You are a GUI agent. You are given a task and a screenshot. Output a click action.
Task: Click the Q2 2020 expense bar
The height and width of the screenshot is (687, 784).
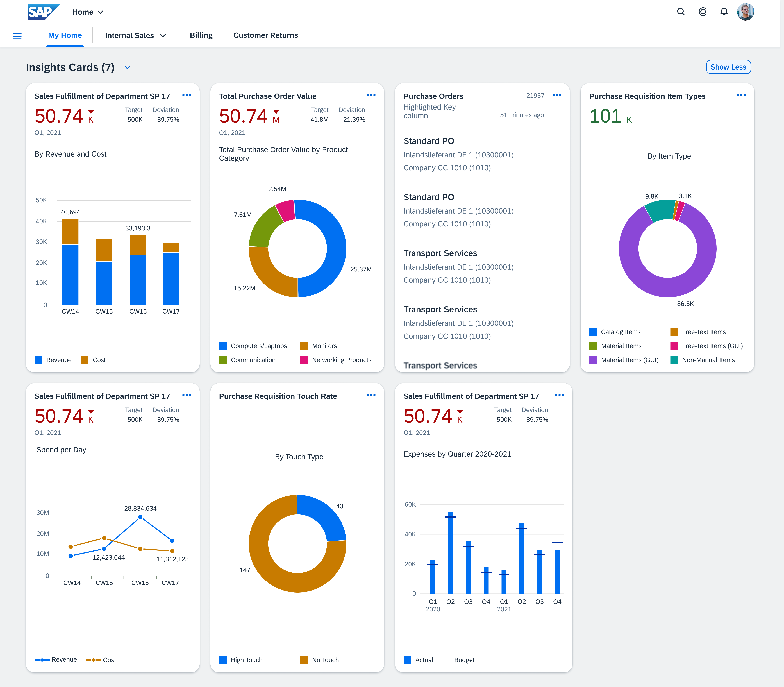coord(451,553)
